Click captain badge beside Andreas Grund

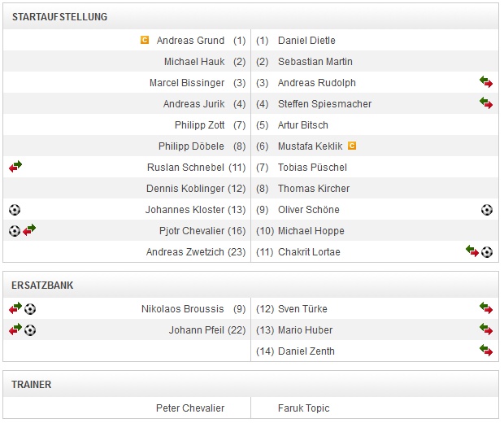[145, 40]
